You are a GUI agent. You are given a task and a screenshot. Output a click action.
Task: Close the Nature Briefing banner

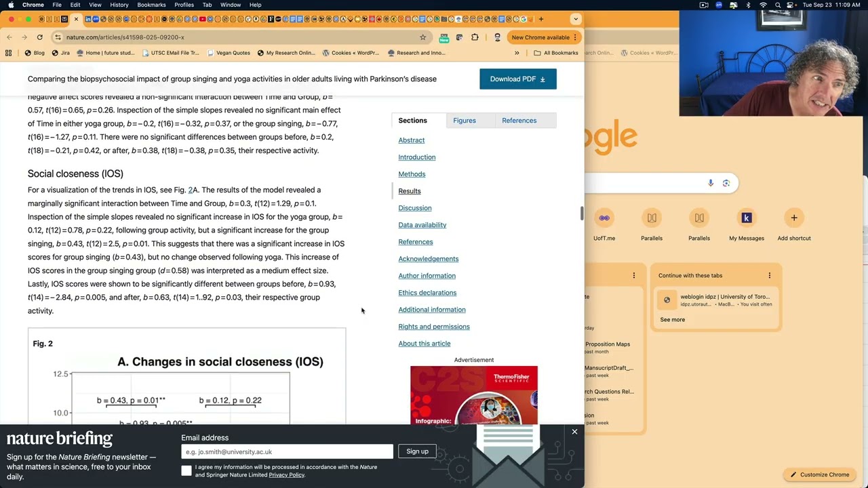tap(574, 432)
